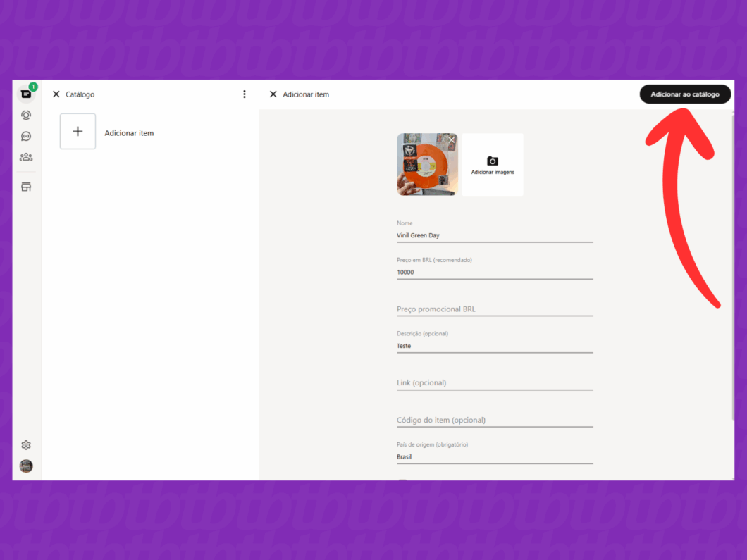
Task: Open the País de origem Brasil selector
Action: pos(494,456)
